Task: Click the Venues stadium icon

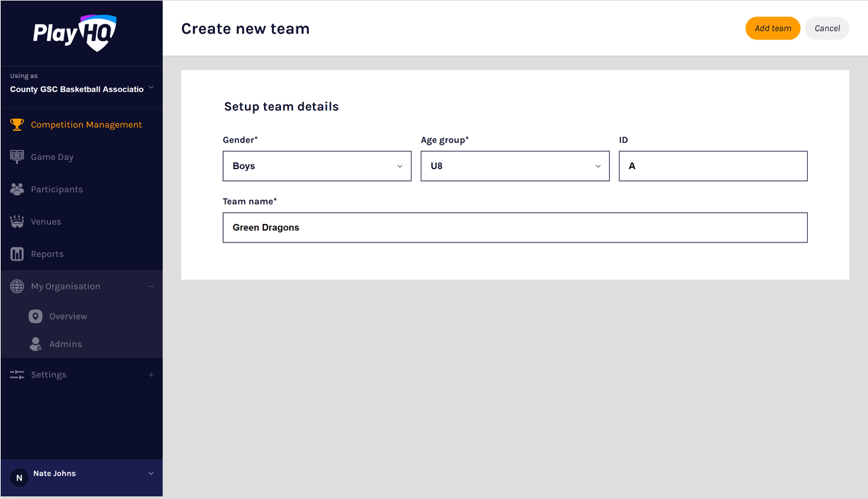Action: coord(17,221)
